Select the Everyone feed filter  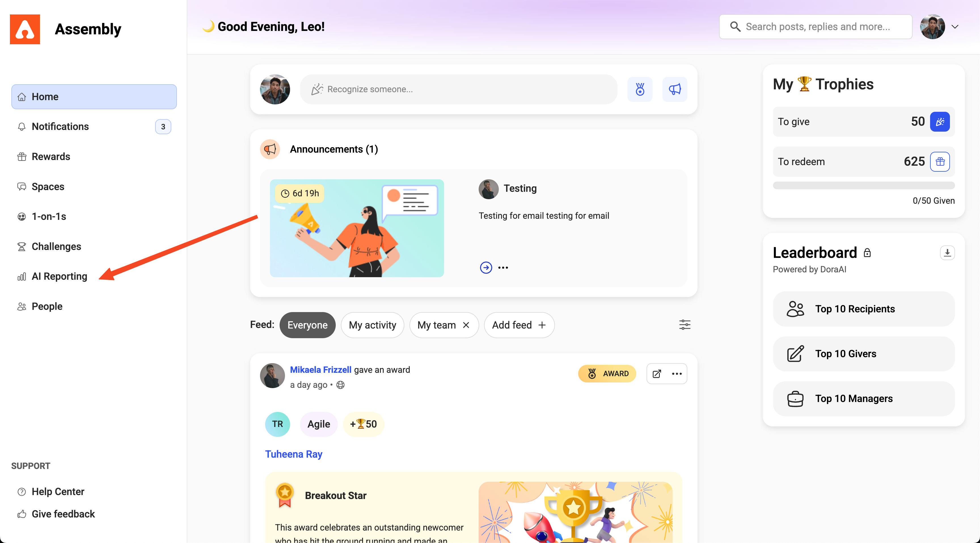(x=307, y=325)
